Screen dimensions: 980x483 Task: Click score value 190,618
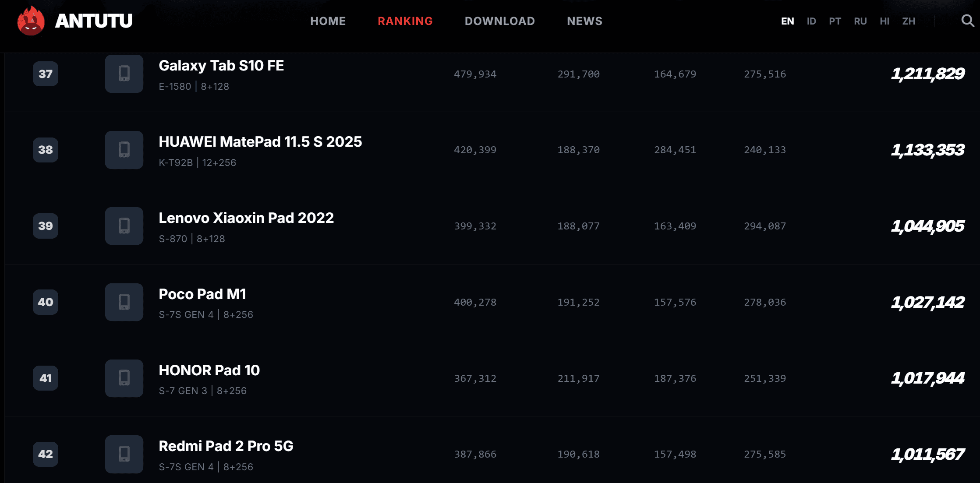579,454
